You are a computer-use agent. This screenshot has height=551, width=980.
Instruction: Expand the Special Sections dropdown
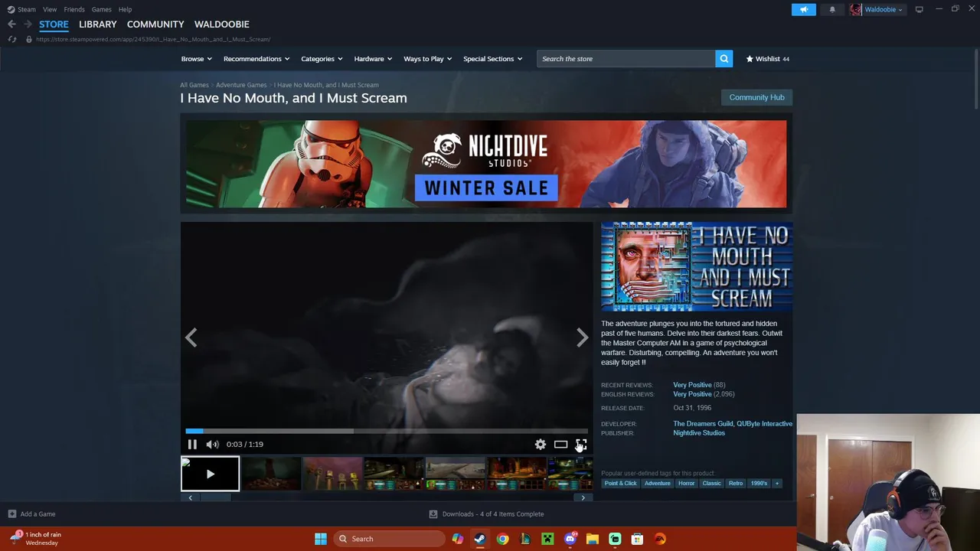coord(492,59)
